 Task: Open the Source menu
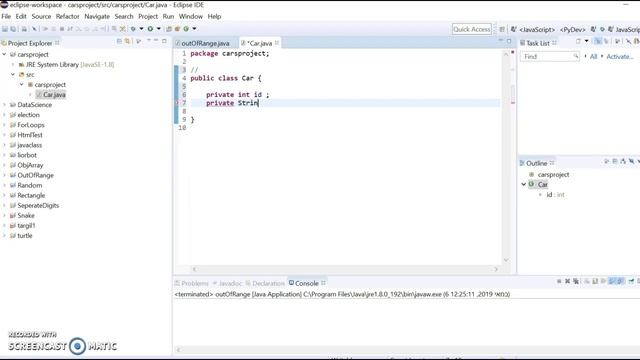(41, 16)
